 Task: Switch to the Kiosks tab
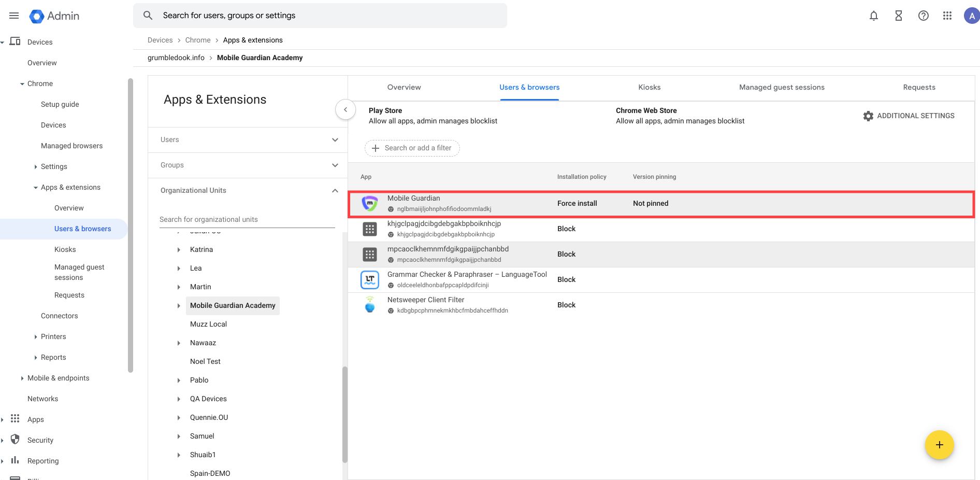click(650, 87)
